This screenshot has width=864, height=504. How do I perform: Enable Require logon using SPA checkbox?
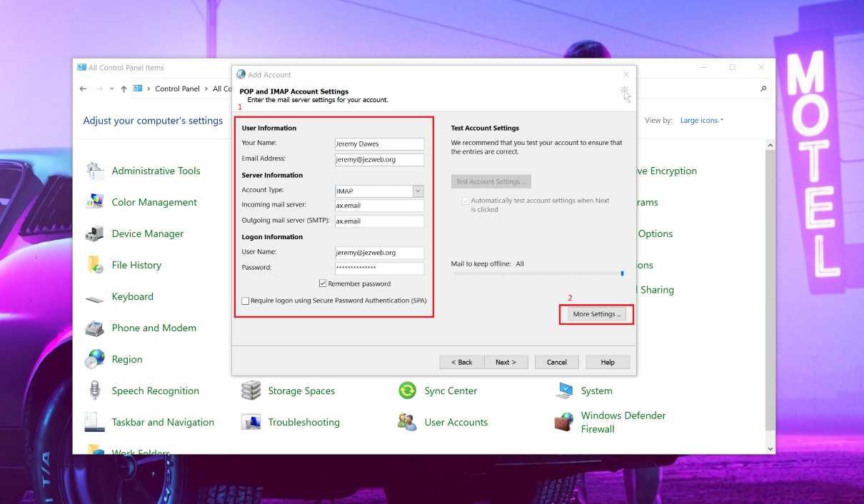point(246,301)
